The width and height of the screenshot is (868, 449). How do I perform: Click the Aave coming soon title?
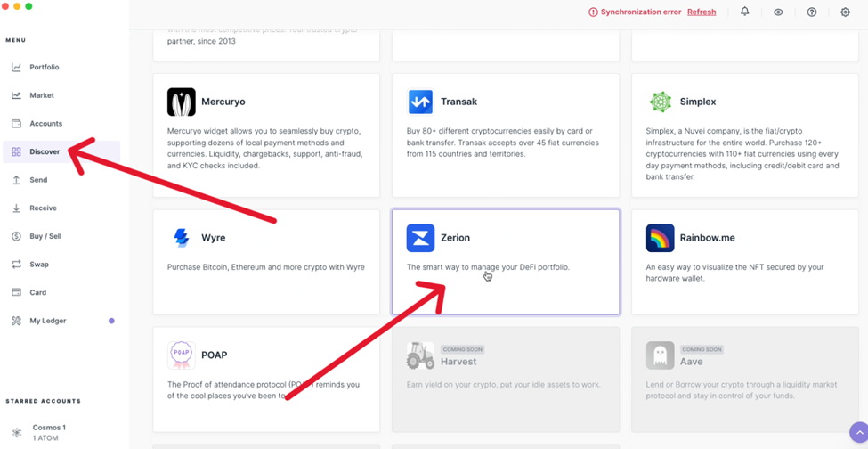[692, 362]
